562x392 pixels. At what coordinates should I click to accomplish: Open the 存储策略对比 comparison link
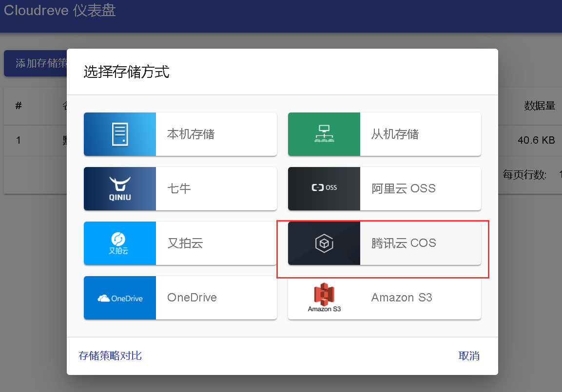(x=110, y=356)
